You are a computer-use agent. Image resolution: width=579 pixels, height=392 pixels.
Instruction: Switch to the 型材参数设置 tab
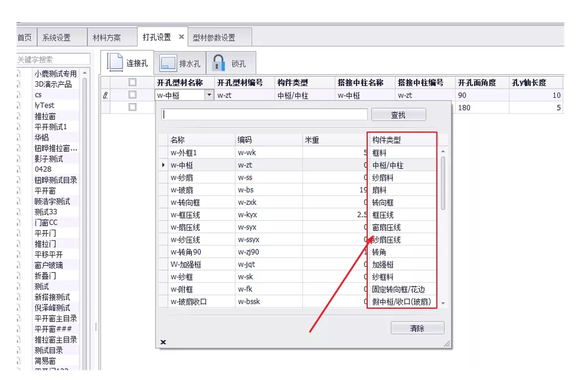pyautogui.click(x=214, y=38)
